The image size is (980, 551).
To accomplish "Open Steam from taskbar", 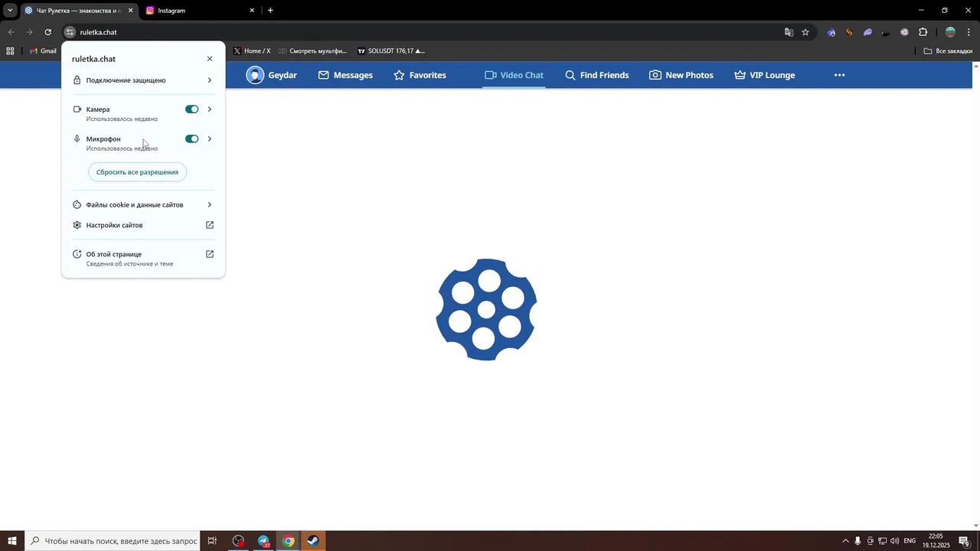I will tap(313, 541).
